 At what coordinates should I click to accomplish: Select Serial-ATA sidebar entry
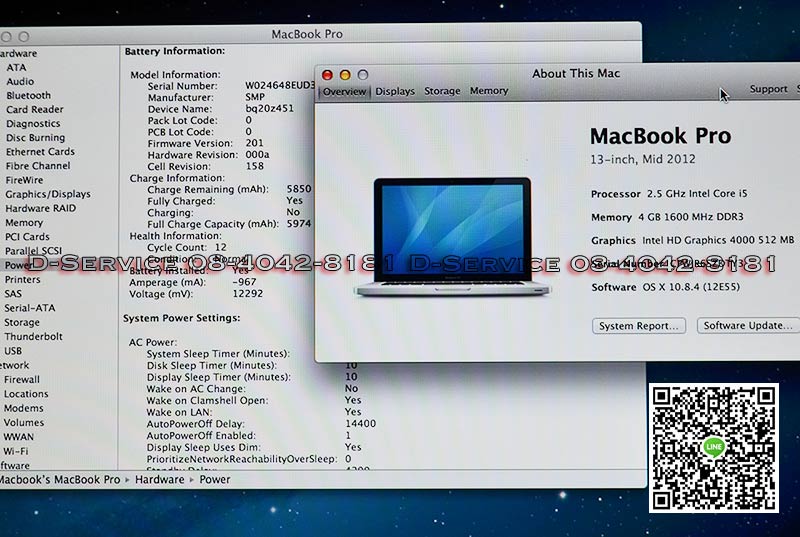(x=30, y=308)
